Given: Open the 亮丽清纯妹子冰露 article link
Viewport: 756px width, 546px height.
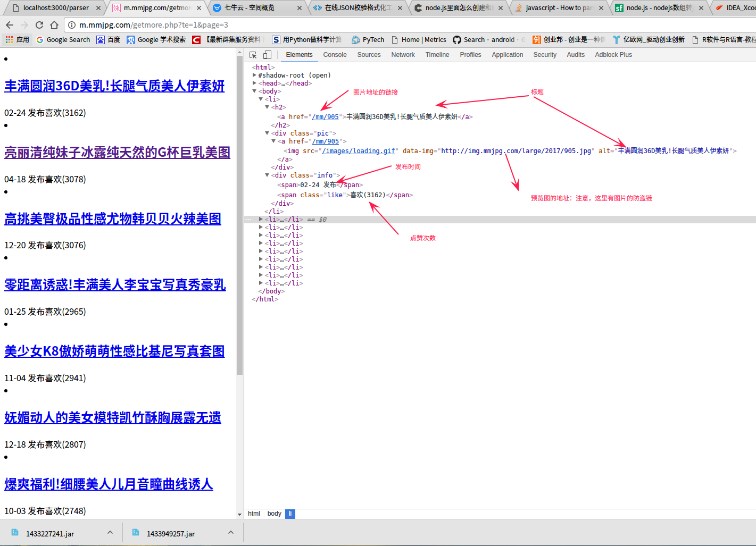Looking at the screenshot, I should click(x=117, y=153).
